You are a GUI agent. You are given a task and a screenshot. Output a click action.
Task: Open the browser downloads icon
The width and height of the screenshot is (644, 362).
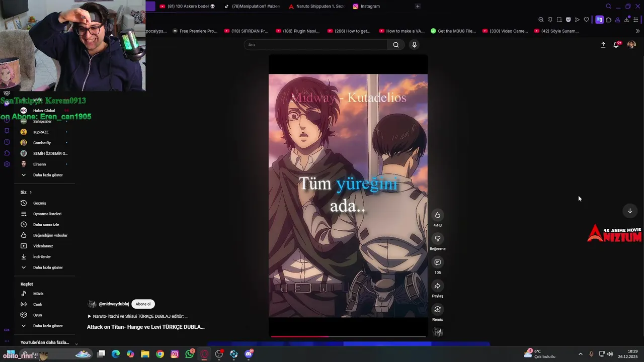pyautogui.click(x=626, y=20)
